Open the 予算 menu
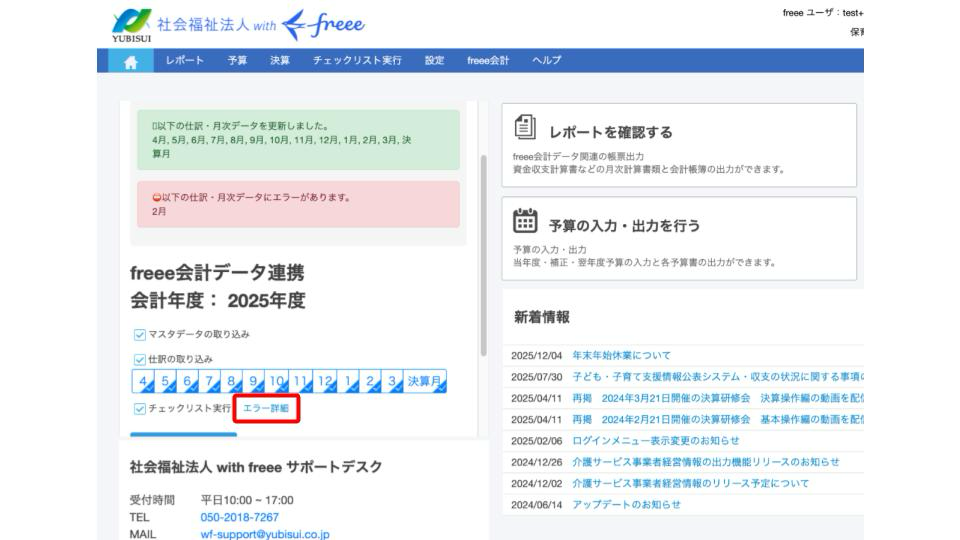The height and width of the screenshot is (540, 960). (x=238, y=61)
